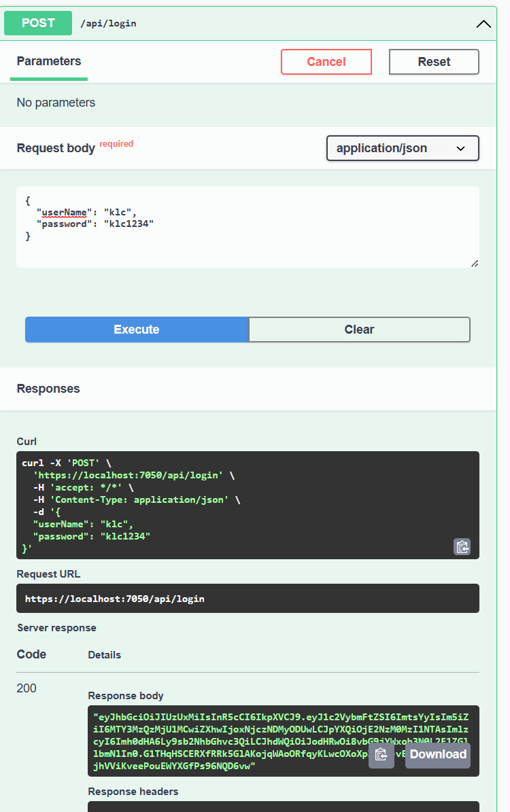Click the Responses section header
Screen dimensions: 510x812
click(48, 389)
